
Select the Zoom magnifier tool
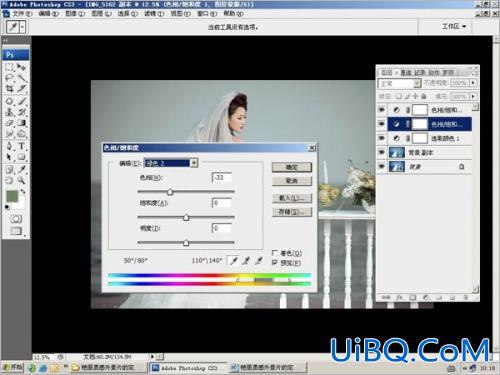[x=21, y=180]
